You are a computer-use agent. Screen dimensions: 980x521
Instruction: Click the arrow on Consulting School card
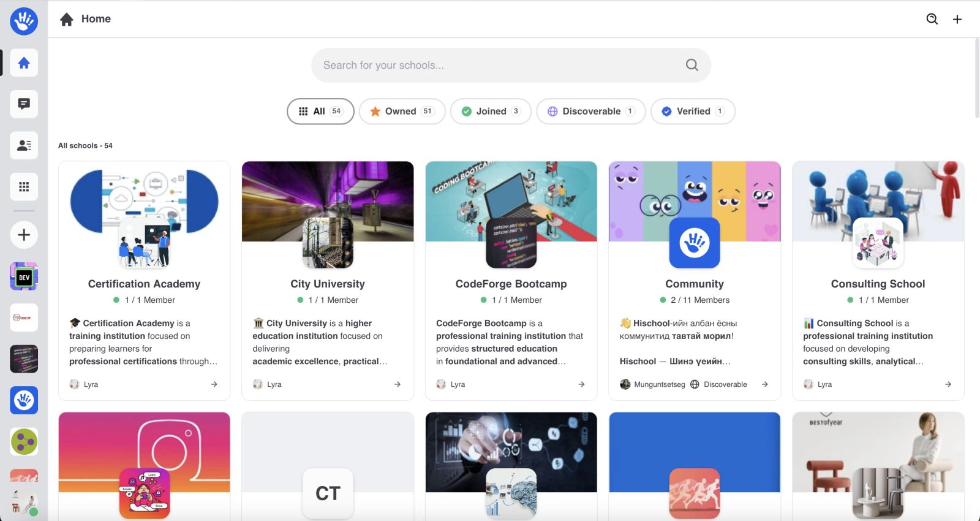click(948, 384)
